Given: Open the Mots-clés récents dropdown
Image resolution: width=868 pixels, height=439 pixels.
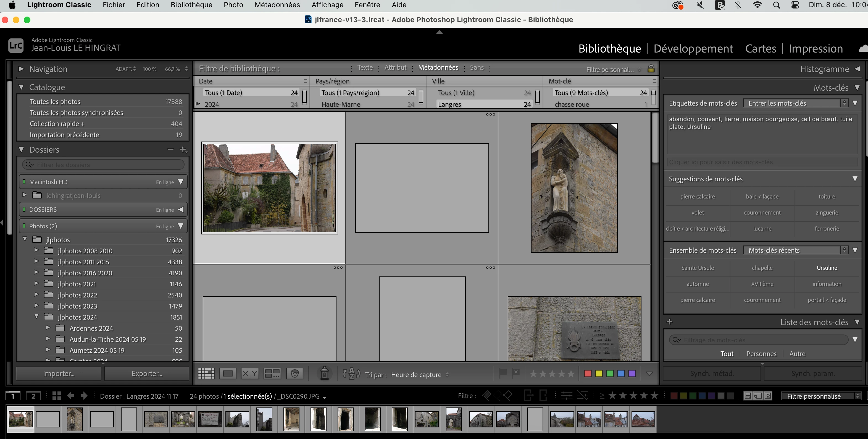Looking at the screenshot, I should (x=795, y=250).
